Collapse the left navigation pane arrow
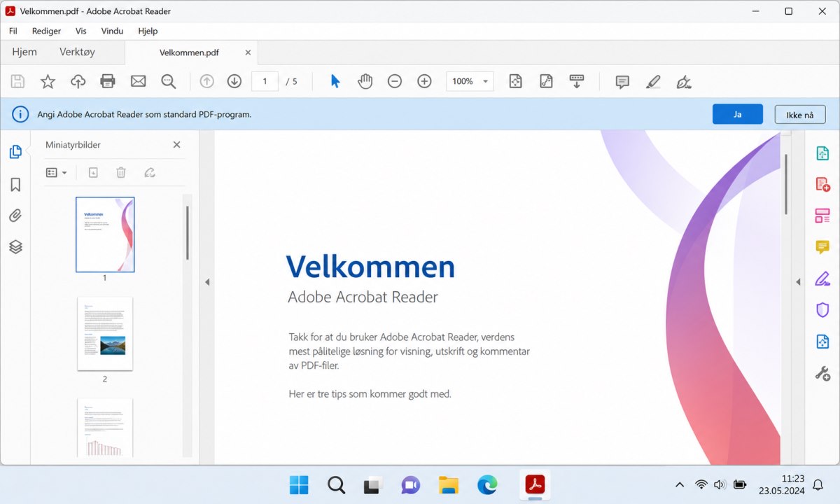The height and width of the screenshot is (504, 840). point(207,282)
